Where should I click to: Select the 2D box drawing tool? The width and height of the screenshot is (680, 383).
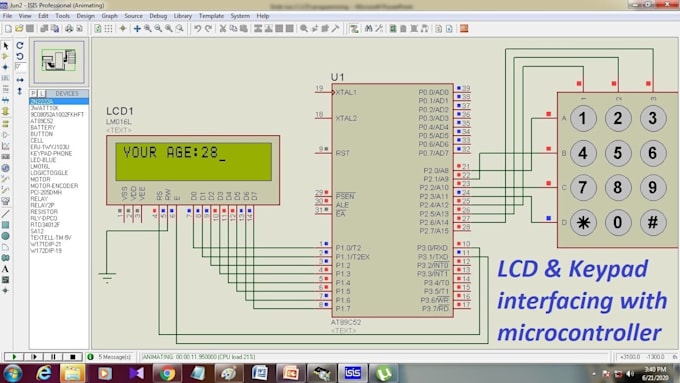tap(6, 225)
